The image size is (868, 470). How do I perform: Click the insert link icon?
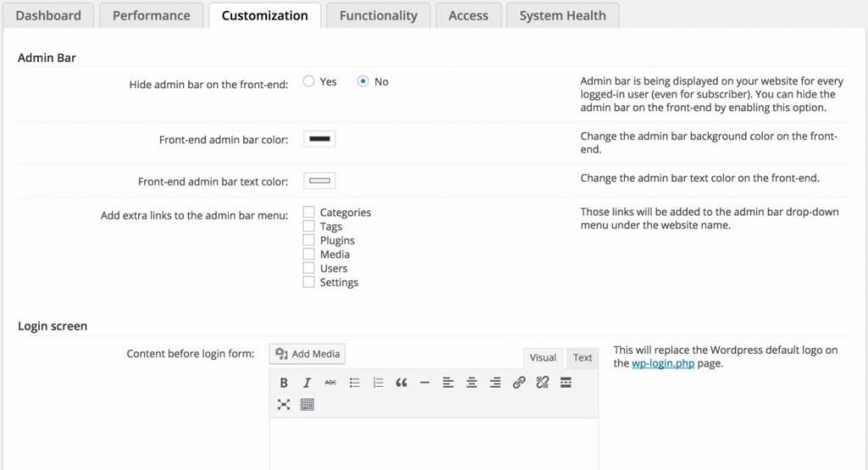[x=519, y=383]
